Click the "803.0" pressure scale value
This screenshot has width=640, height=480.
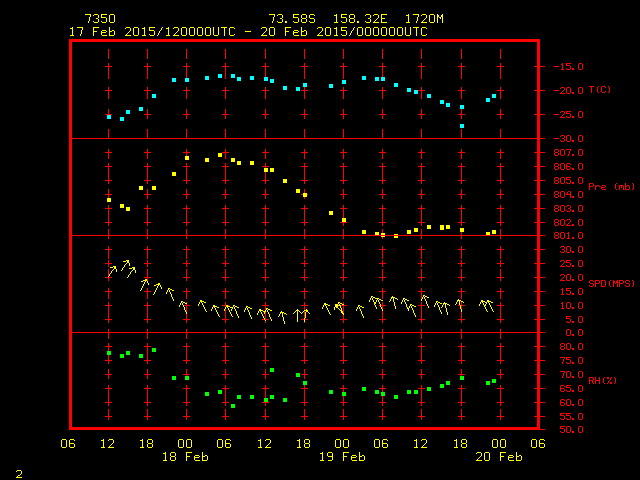coord(568,209)
